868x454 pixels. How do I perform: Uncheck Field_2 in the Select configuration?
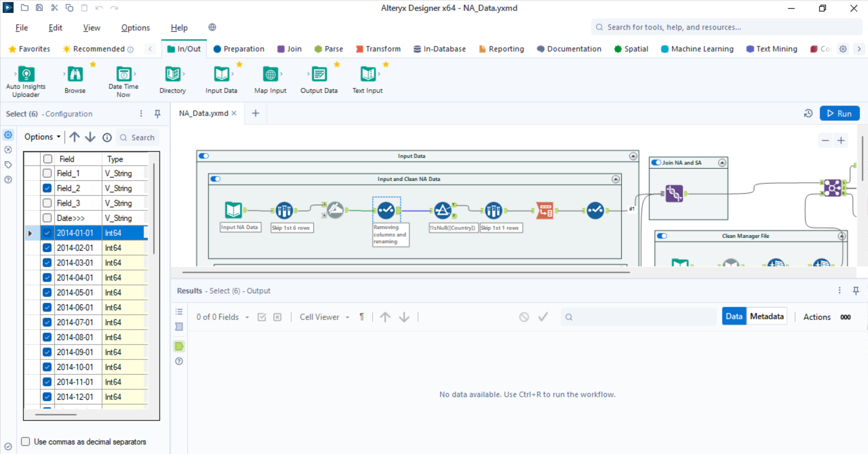[47, 188]
